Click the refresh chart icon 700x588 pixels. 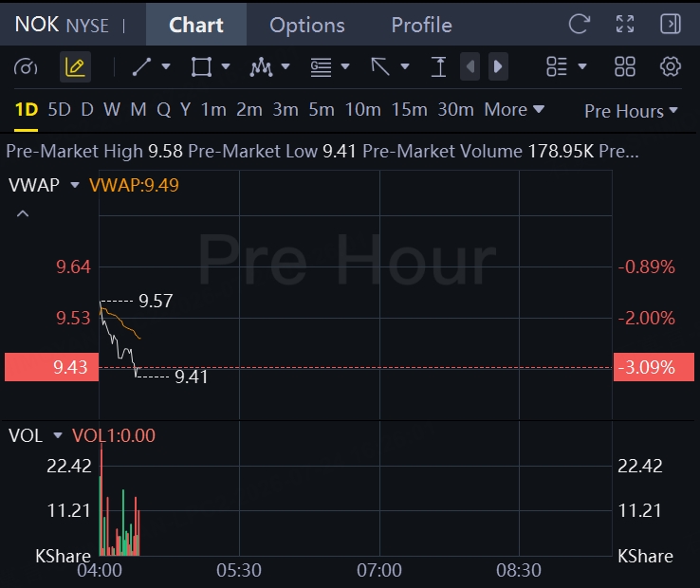[x=580, y=24]
